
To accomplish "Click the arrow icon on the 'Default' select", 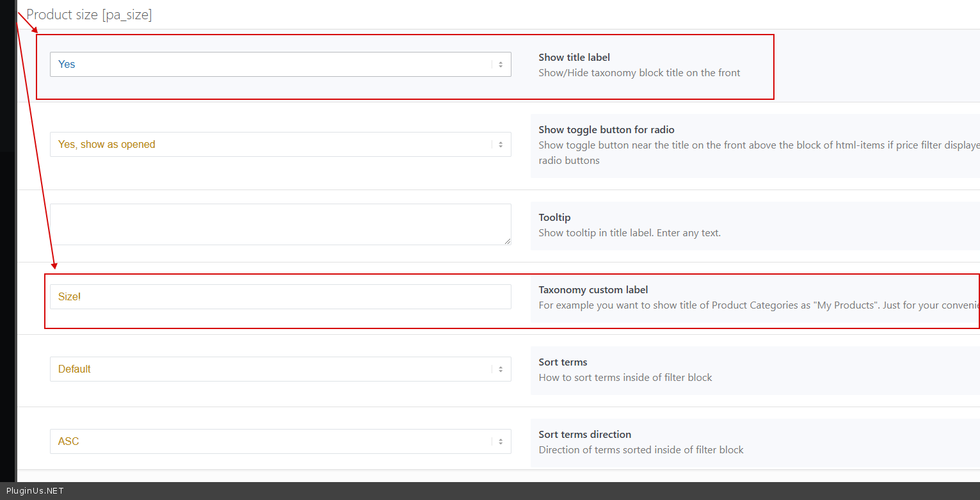I will (x=501, y=369).
